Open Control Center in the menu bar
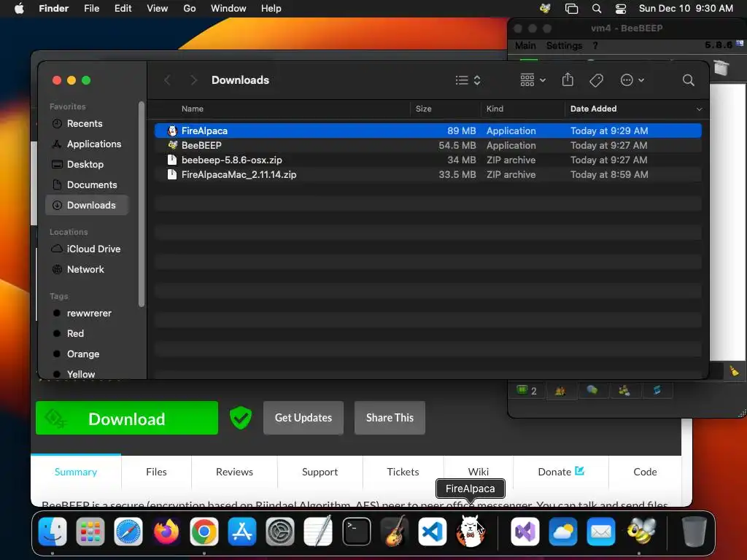This screenshot has height=560, width=747. click(x=621, y=9)
